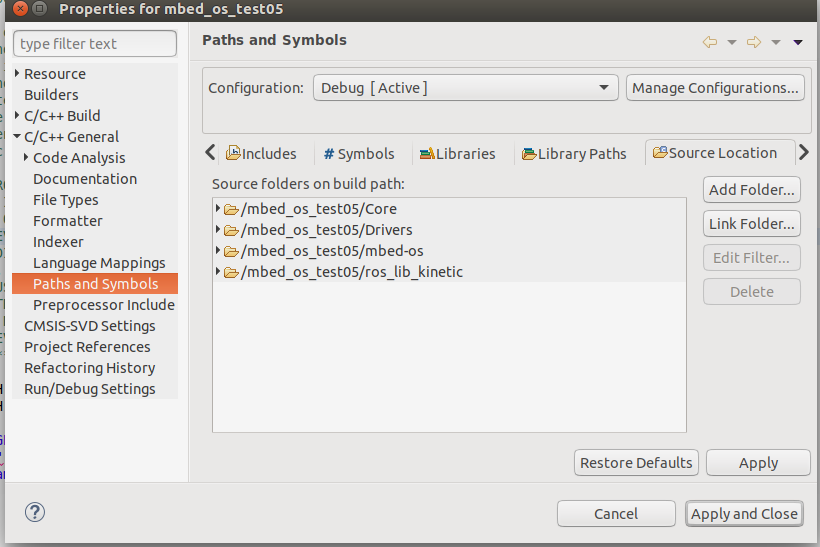Click the Core source folder icon
This screenshot has width=820, height=547.
point(230,209)
